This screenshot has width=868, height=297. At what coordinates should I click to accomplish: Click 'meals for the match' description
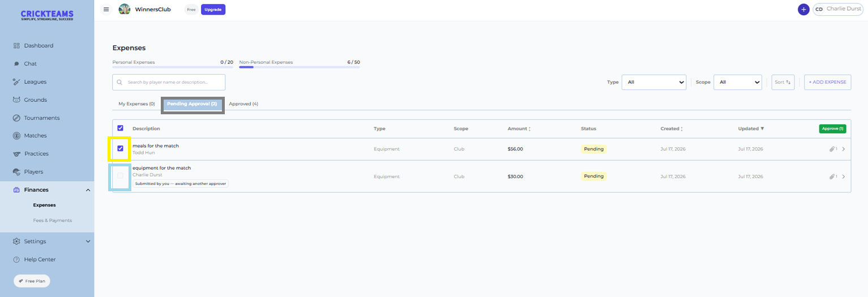(x=156, y=146)
